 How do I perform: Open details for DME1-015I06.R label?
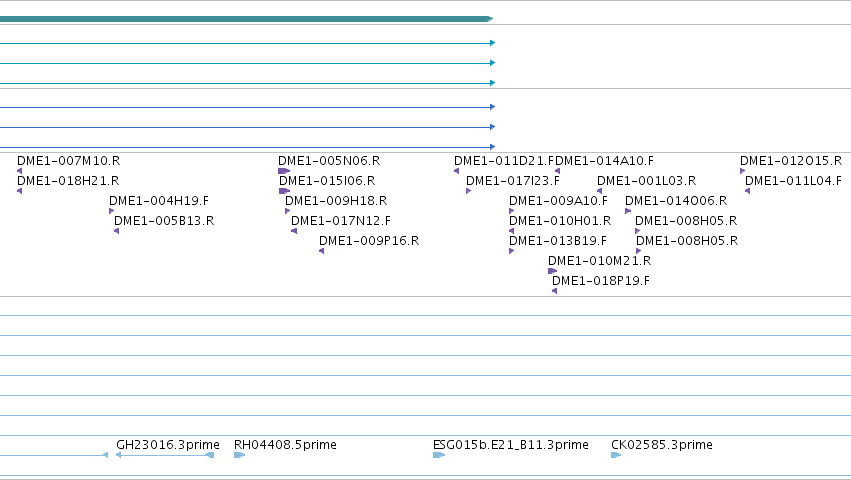(327, 181)
